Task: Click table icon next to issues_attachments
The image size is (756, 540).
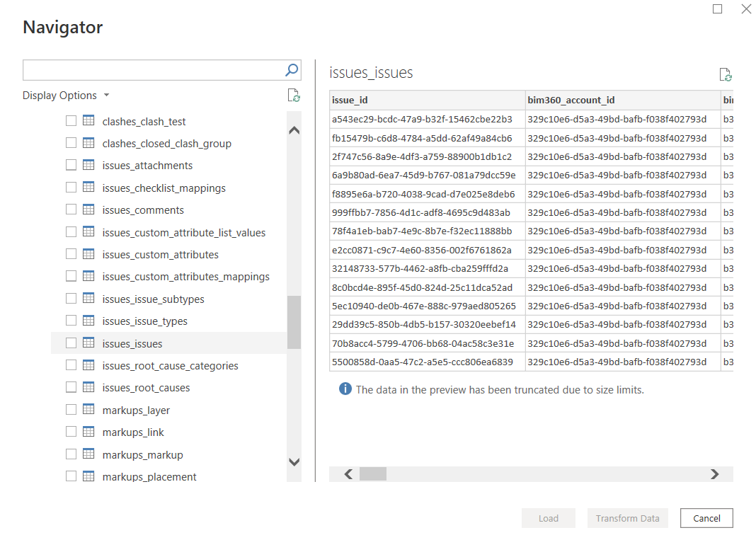Action: pos(88,165)
